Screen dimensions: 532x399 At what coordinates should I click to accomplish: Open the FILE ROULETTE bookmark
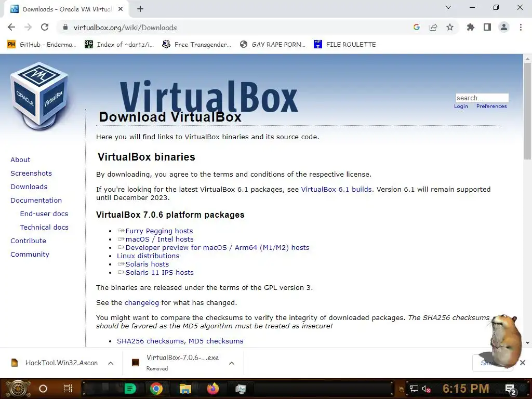[x=345, y=45]
